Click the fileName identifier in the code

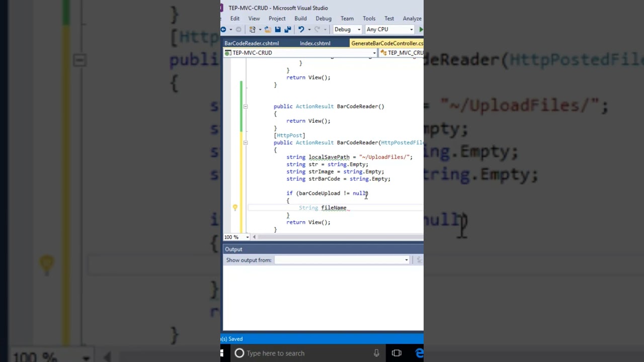tap(334, 208)
